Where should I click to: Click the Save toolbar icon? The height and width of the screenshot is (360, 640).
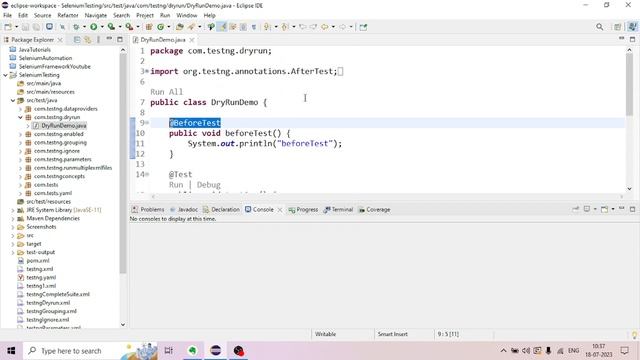click(x=25, y=27)
